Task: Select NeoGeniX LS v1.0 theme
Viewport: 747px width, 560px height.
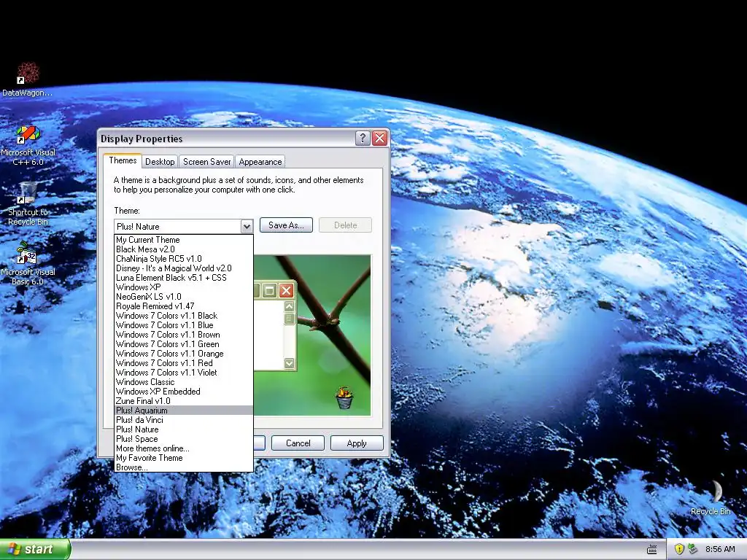Action: [184, 297]
